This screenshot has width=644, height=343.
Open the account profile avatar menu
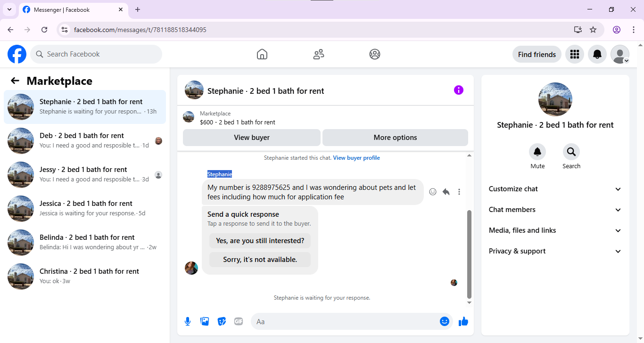point(620,54)
